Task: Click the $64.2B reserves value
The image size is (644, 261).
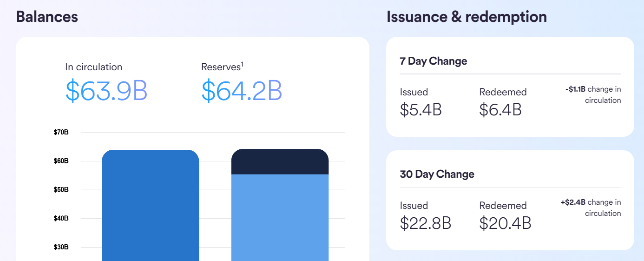Action: point(242,91)
